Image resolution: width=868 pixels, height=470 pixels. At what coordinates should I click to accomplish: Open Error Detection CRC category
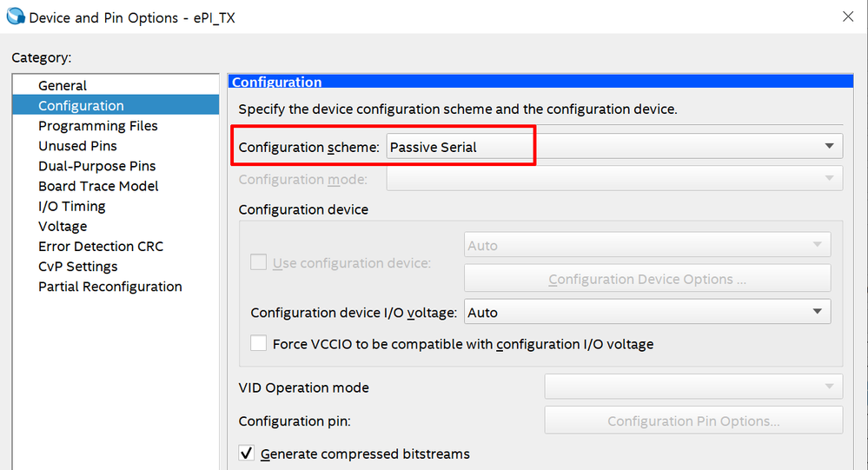tap(101, 246)
